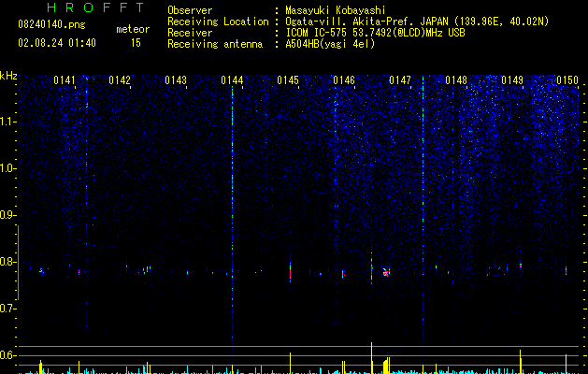
Task: Click the 0148 time marker
Action: pos(456,80)
